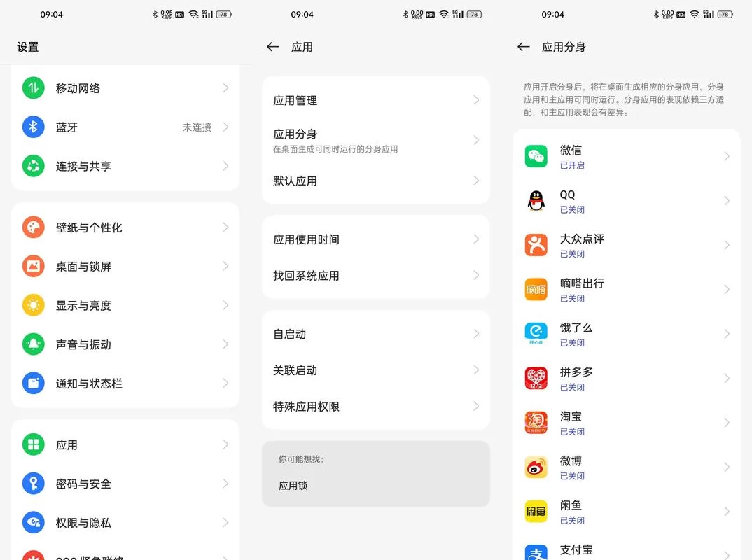
Task: Tap 已关闭 status under 拼多多
Action: click(572, 387)
